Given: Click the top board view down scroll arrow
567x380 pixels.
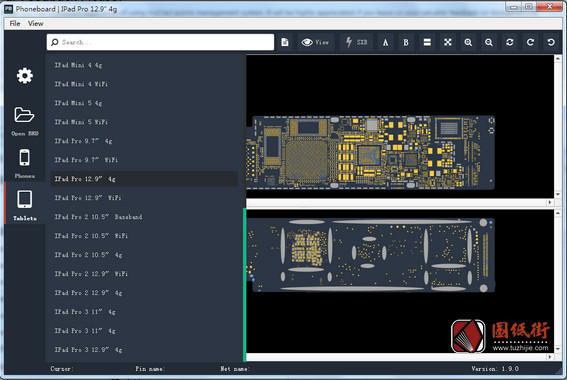Looking at the screenshot, I should tap(558, 195).
